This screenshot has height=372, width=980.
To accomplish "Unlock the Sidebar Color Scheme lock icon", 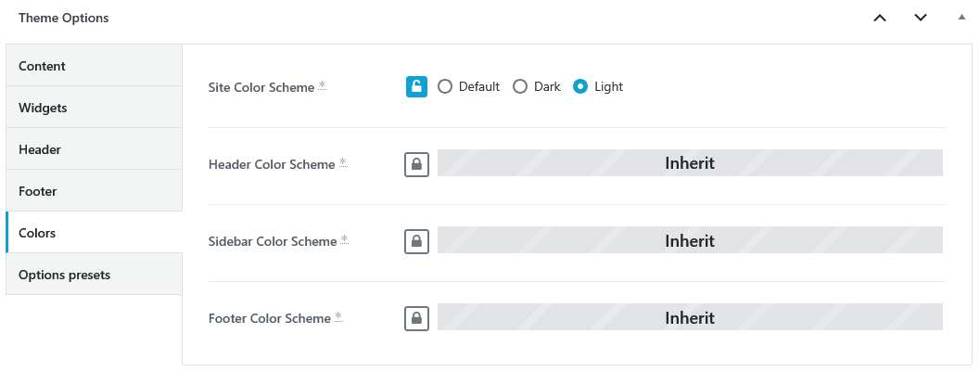I will pos(416,241).
